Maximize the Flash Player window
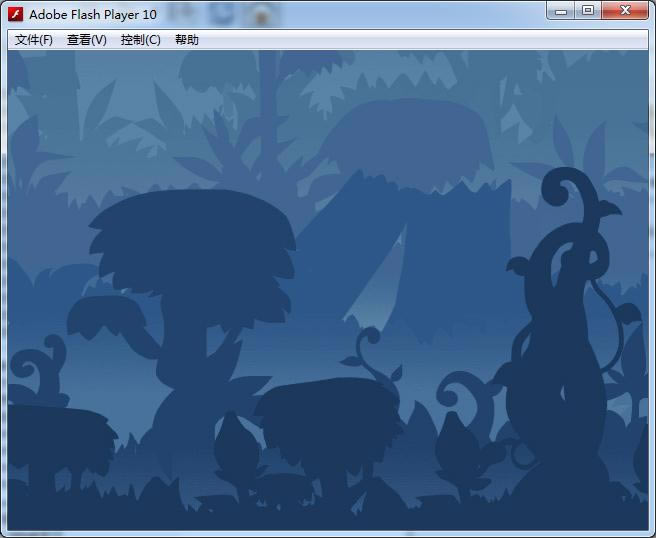The image size is (656, 538). point(588,11)
